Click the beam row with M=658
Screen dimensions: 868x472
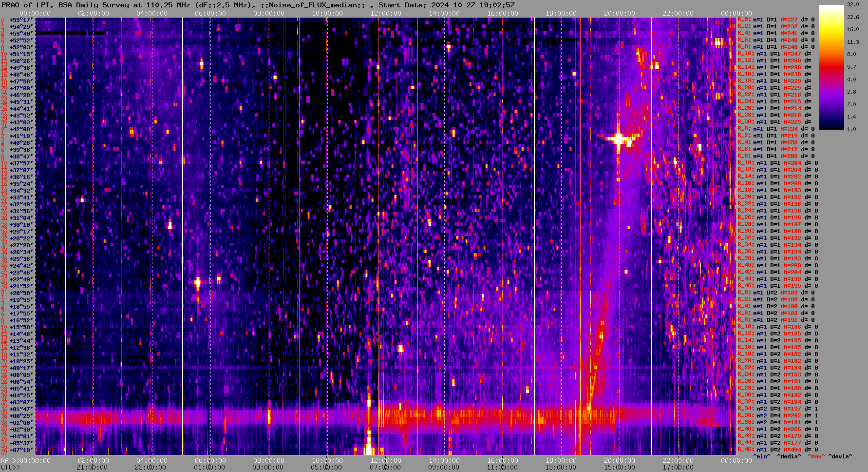coord(776,142)
